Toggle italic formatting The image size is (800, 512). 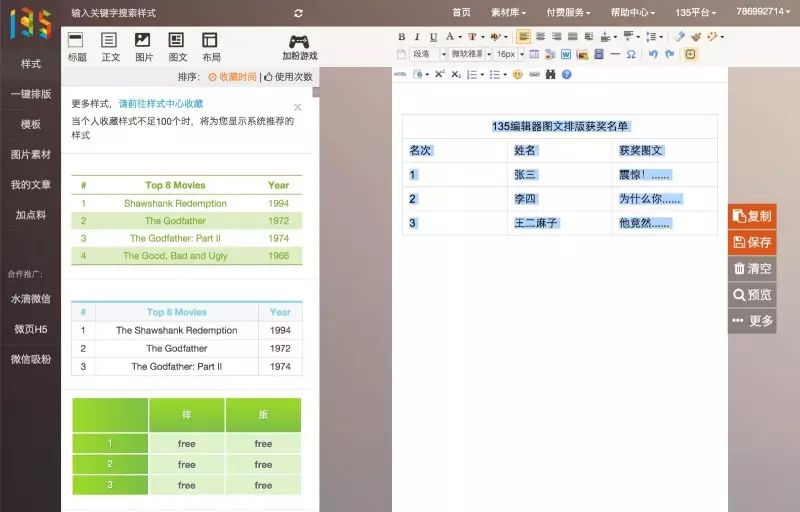click(x=416, y=37)
